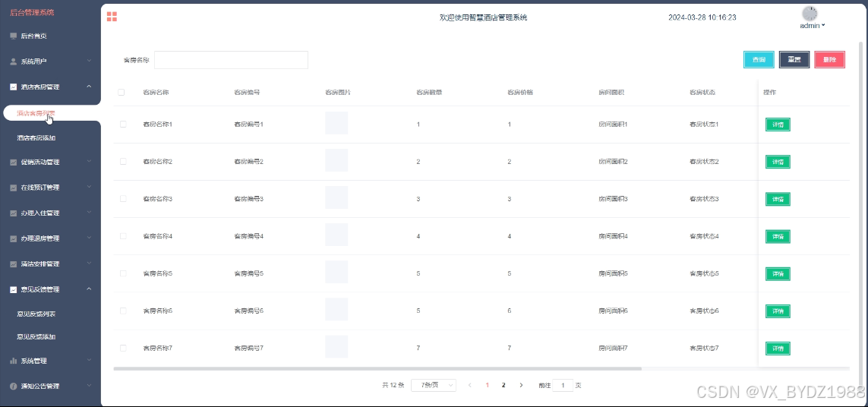This screenshot has height=407, width=868.
Task: Collapse the 酒店客房管理 menu chevron
Action: point(89,87)
